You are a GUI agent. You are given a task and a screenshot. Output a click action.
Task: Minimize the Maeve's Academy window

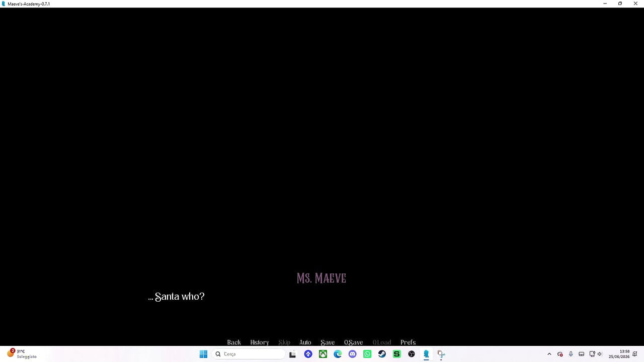(x=605, y=4)
